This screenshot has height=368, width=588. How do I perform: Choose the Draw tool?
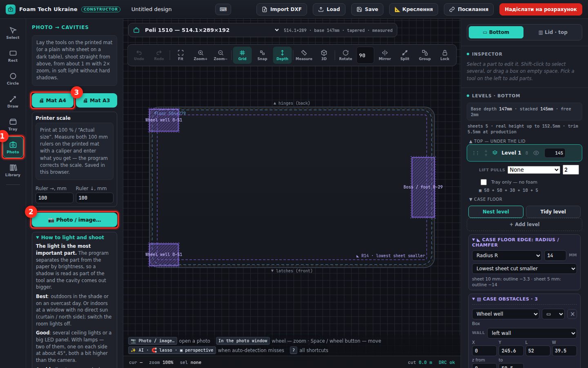(x=13, y=102)
